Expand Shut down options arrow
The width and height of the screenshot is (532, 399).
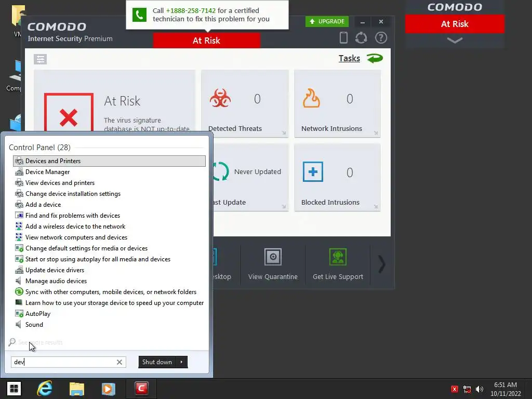coord(181,362)
